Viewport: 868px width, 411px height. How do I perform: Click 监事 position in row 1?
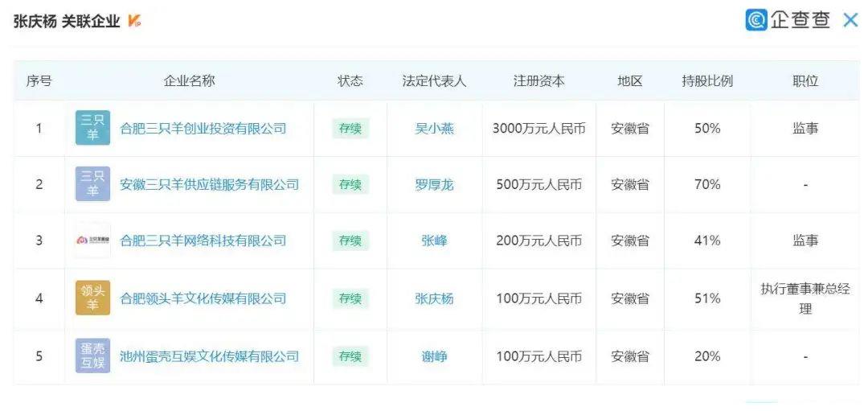click(x=805, y=129)
